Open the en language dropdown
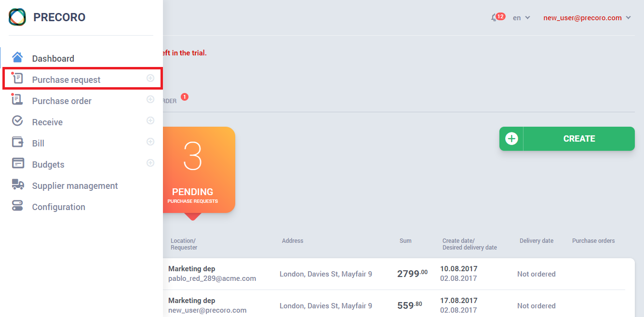The height and width of the screenshot is (317, 644). tap(521, 18)
